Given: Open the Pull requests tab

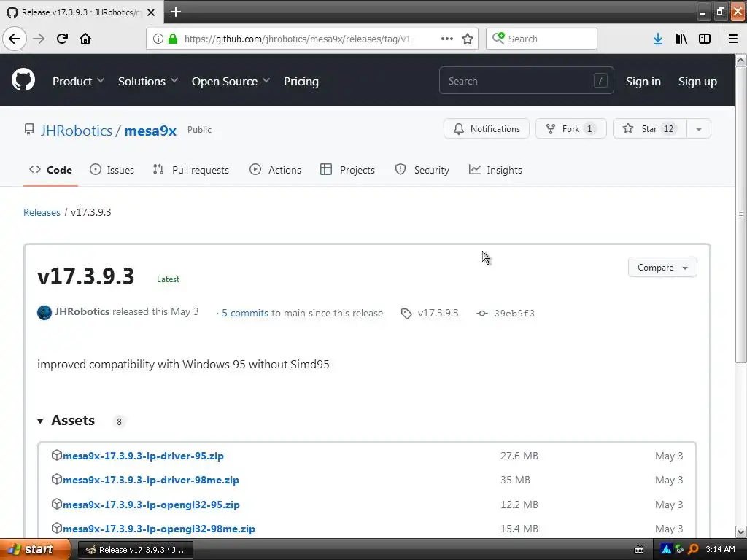Looking at the screenshot, I should point(190,170).
